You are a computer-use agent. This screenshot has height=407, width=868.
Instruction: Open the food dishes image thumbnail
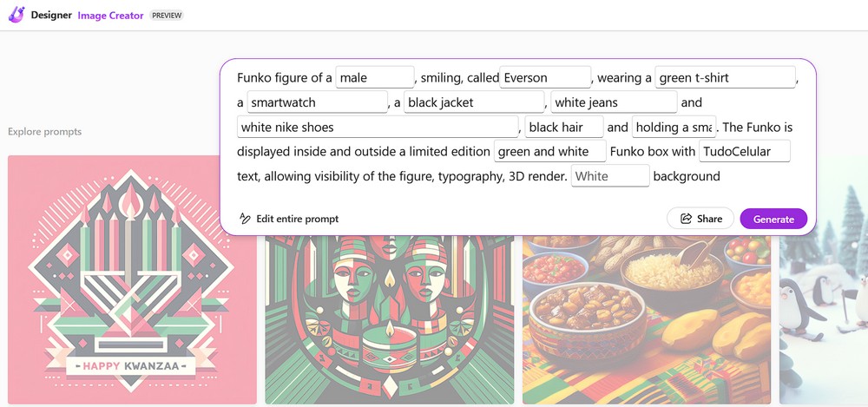click(646, 321)
